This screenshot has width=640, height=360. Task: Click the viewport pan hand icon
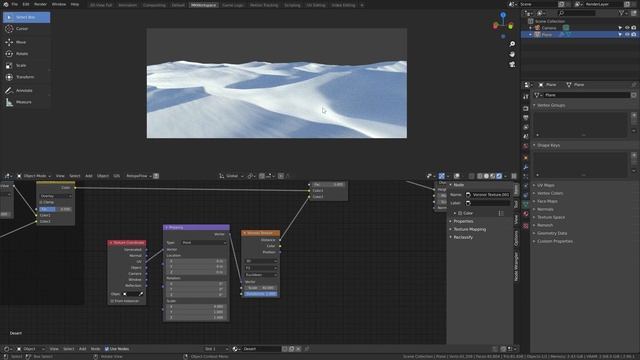(512, 54)
